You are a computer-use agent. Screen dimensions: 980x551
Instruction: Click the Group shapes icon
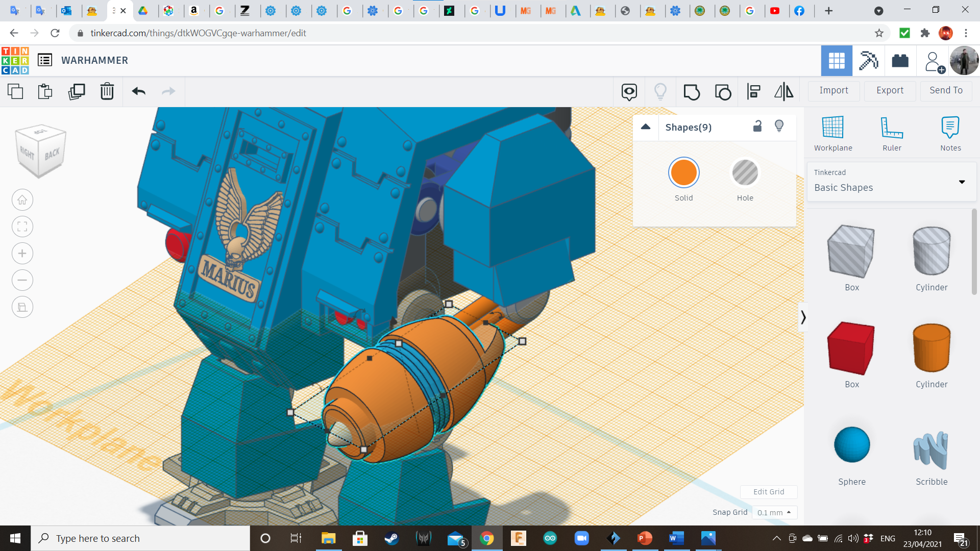(x=692, y=92)
